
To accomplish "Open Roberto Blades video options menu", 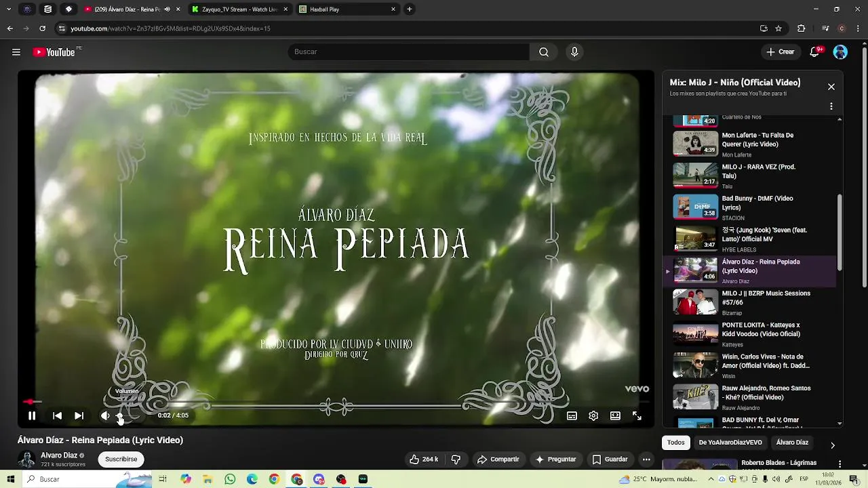I will tap(840, 464).
